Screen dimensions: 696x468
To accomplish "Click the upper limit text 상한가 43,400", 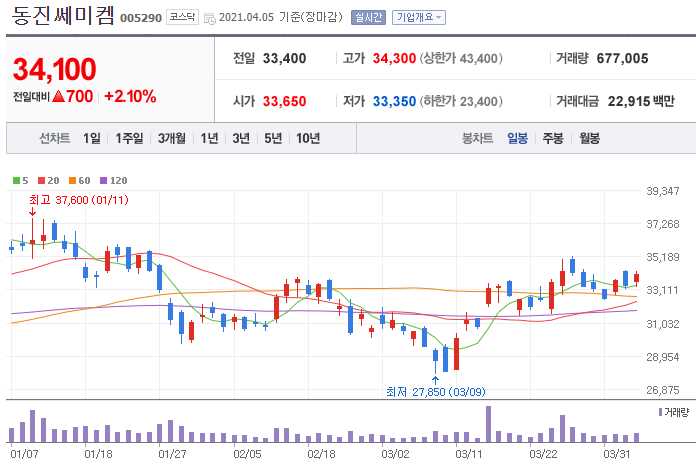I will pyautogui.click(x=461, y=58).
